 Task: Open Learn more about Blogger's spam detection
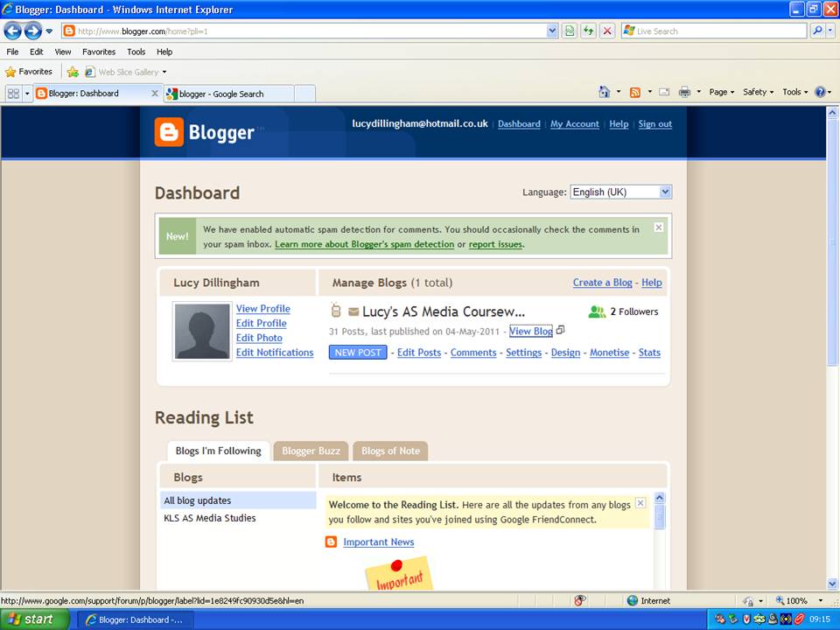364,244
